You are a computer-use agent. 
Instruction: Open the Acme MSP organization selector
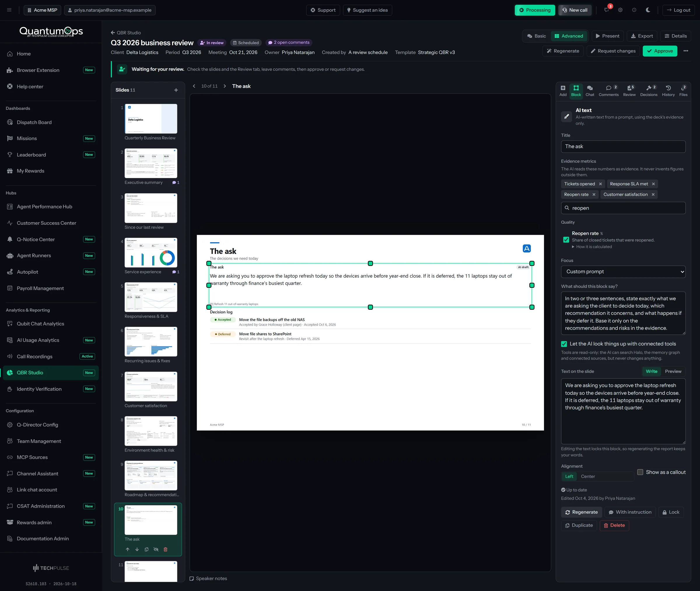pyautogui.click(x=43, y=10)
